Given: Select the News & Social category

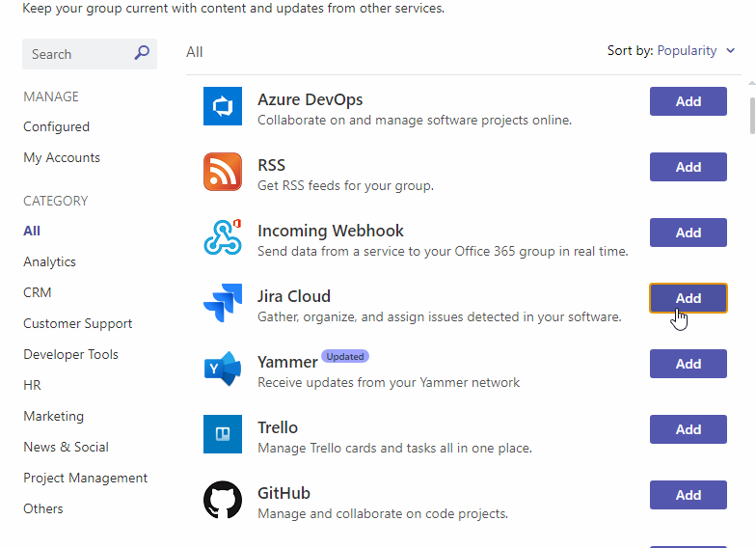Looking at the screenshot, I should [x=66, y=448].
